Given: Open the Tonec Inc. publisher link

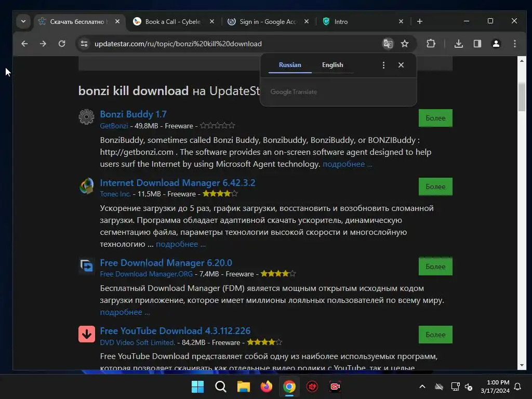Looking at the screenshot, I should [x=115, y=194].
